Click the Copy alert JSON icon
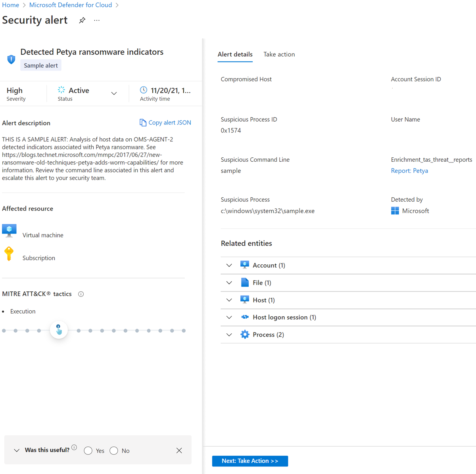Screen dimensions: 476x474 [x=143, y=122]
